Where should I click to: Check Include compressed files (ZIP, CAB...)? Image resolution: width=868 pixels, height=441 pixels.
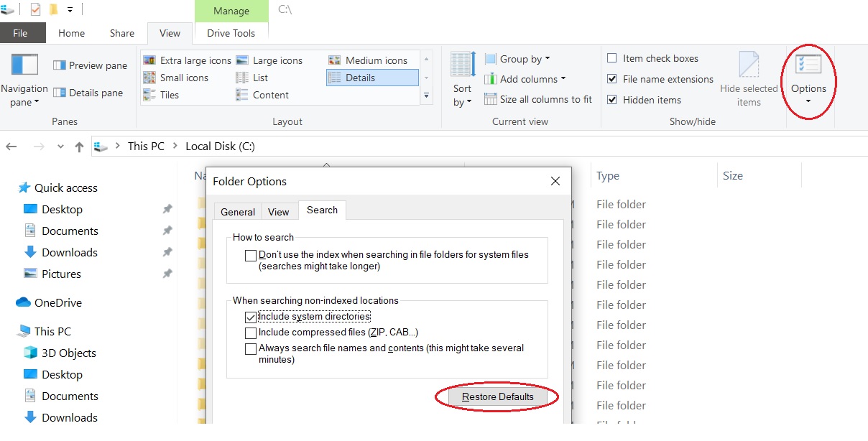251,333
